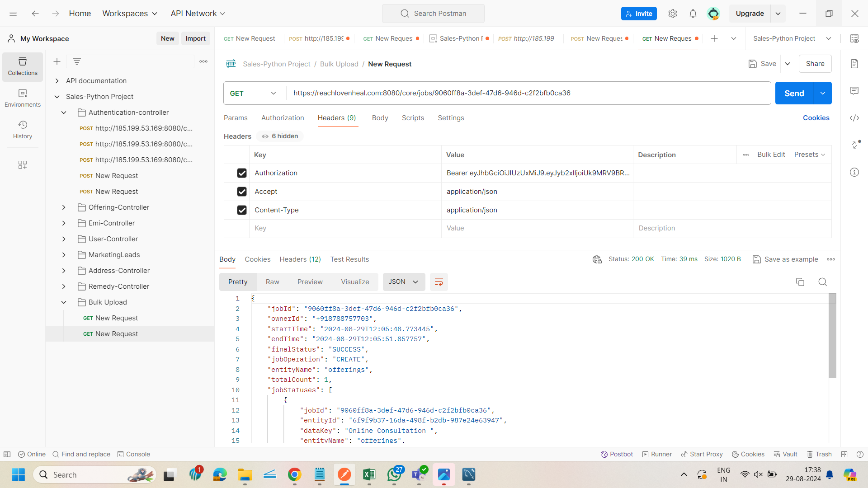Viewport: 868px width, 488px height.
Task: Switch to the Scripts tab
Action: pyautogui.click(x=413, y=118)
